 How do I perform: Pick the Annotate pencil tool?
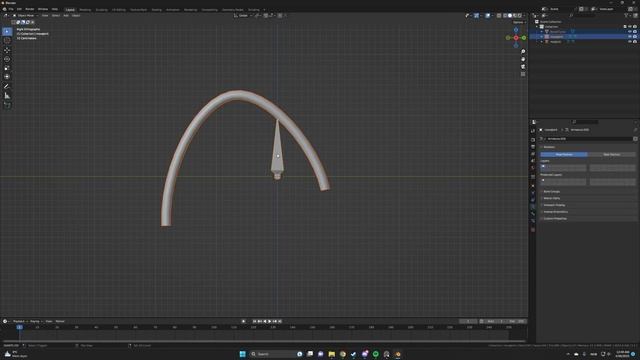7,87
